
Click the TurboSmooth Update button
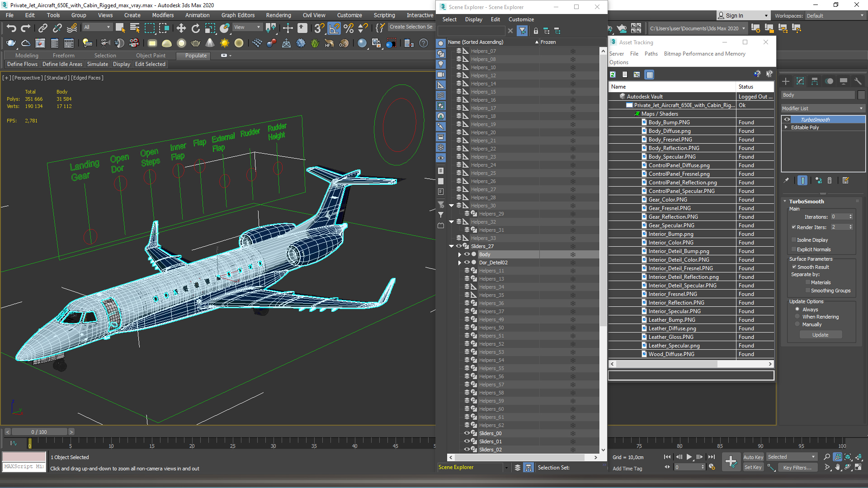(821, 335)
